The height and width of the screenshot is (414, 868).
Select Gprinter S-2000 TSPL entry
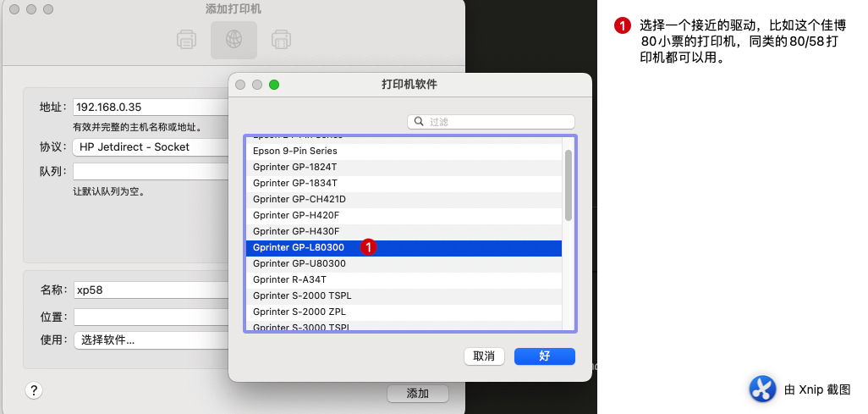point(301,295)
